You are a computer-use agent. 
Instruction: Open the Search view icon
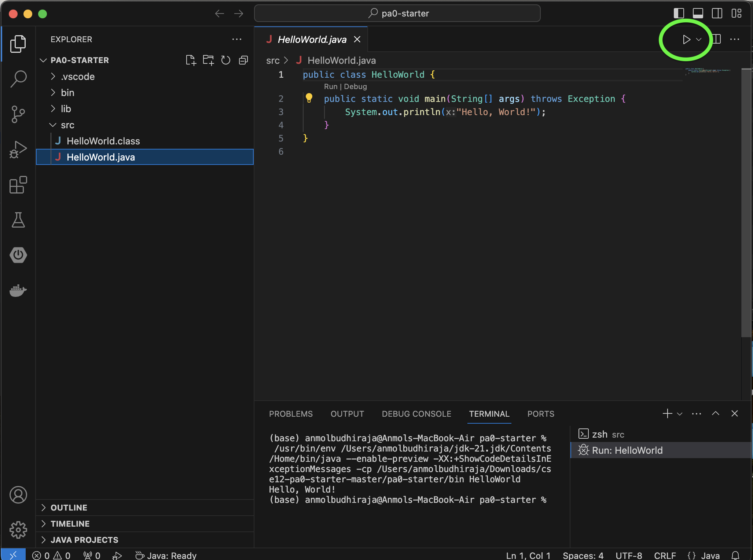18,79
